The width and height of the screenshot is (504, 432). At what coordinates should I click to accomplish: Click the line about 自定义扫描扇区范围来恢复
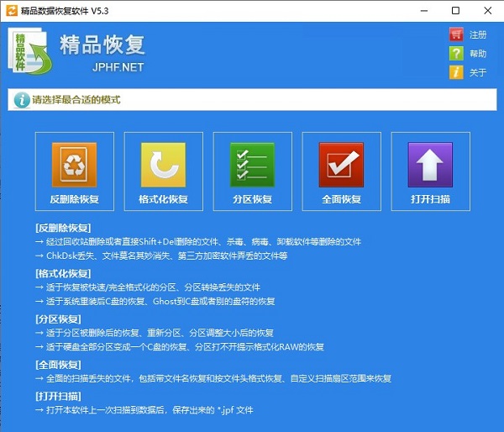pyautogui.click(x=213, y=378)
